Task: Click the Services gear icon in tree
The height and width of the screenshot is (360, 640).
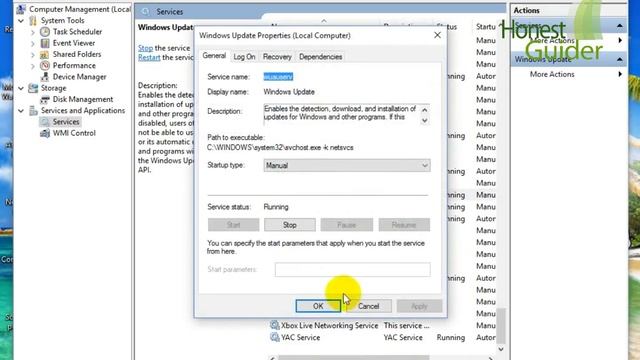Action: (x=45, y=122)
